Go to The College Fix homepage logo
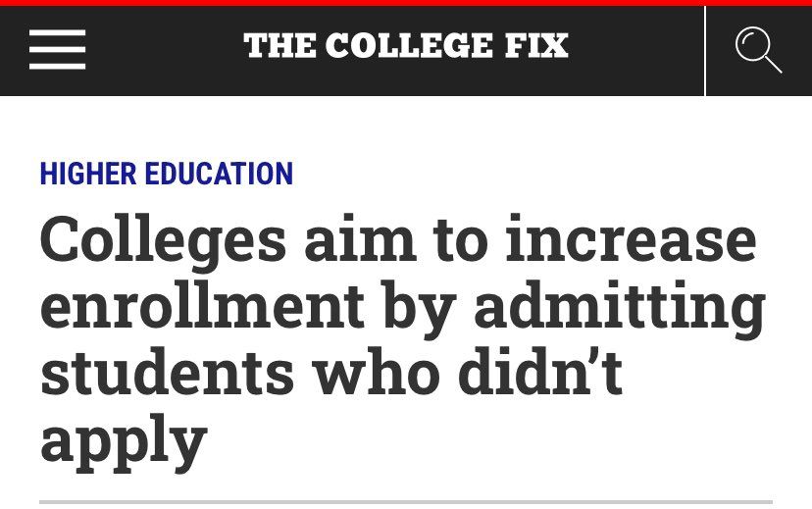Image resolution: width=812 pixels, height=509 pixels. (x=405, y=46)
